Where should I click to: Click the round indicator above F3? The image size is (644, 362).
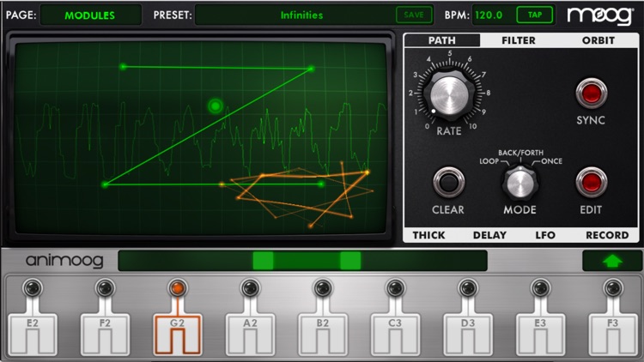tap(613, 288)
